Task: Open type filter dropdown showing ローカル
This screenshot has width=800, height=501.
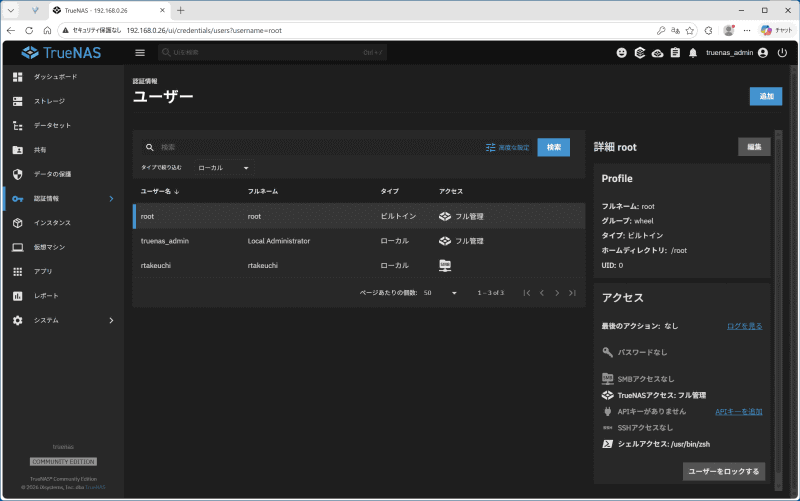Action: (x=223, y=168)
